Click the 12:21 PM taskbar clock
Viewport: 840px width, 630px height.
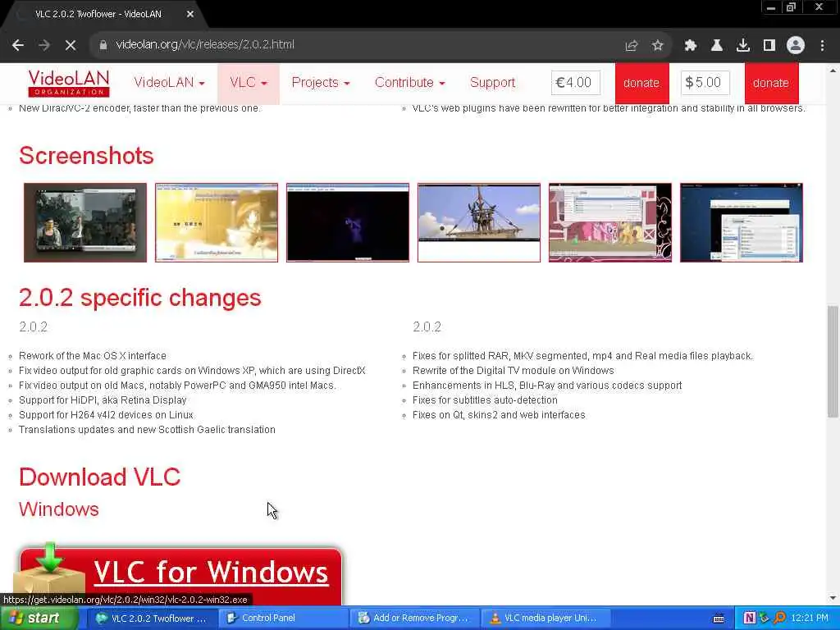pos(810,618)
